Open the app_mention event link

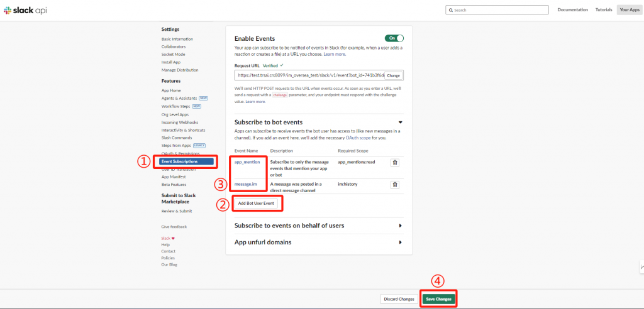pos(247,162)
